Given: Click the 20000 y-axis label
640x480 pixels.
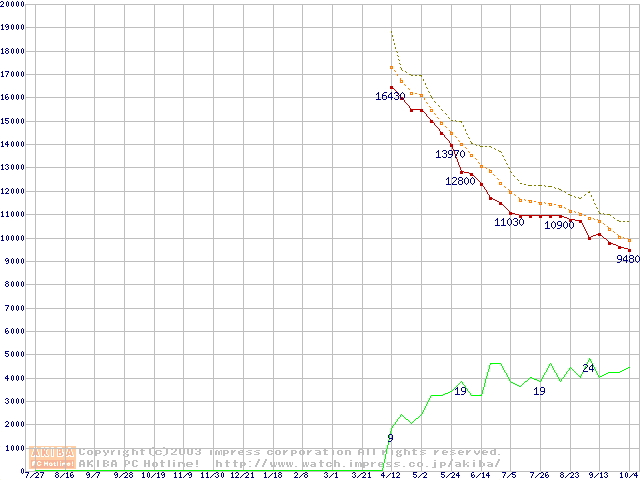Looking at the screenshot, I should click(x=13, y=4).
